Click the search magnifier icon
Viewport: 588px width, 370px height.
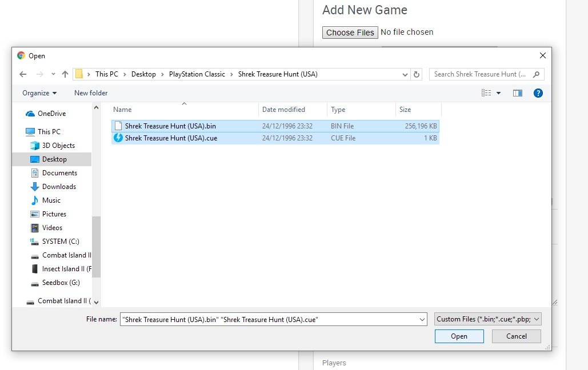pos(536,74)
